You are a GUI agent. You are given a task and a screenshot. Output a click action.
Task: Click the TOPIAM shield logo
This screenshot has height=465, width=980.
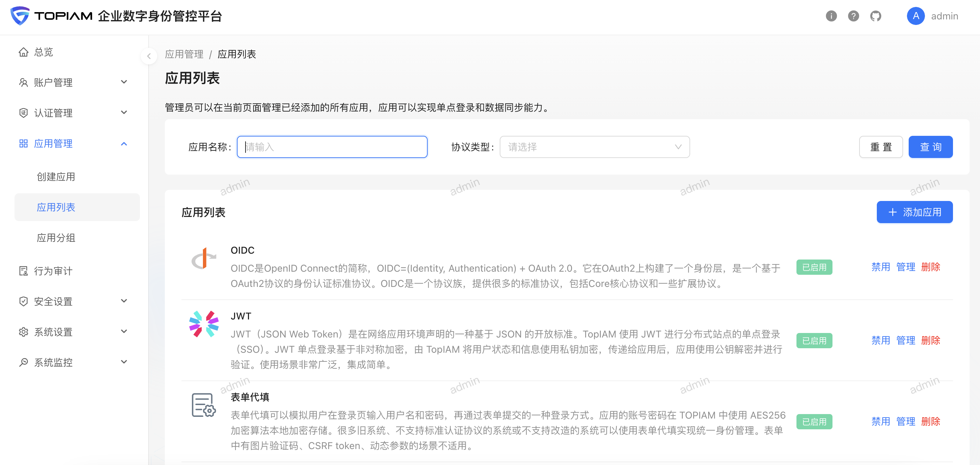pos(20,16)
